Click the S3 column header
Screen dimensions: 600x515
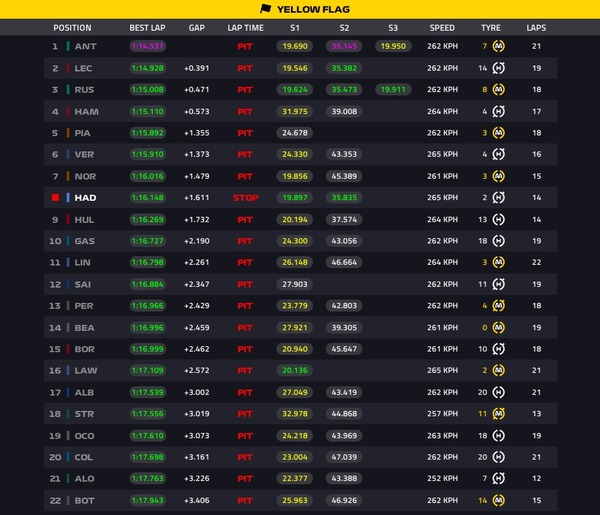[x=393, y=28]
